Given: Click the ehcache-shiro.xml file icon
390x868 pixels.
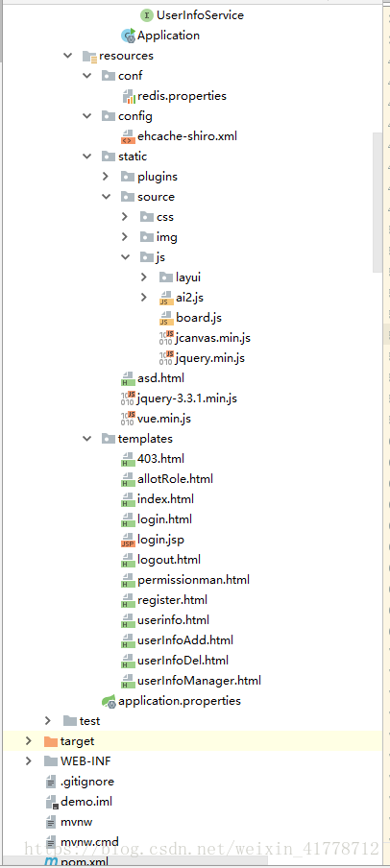Looking at the screenshot, I should (x=128, y=136).
